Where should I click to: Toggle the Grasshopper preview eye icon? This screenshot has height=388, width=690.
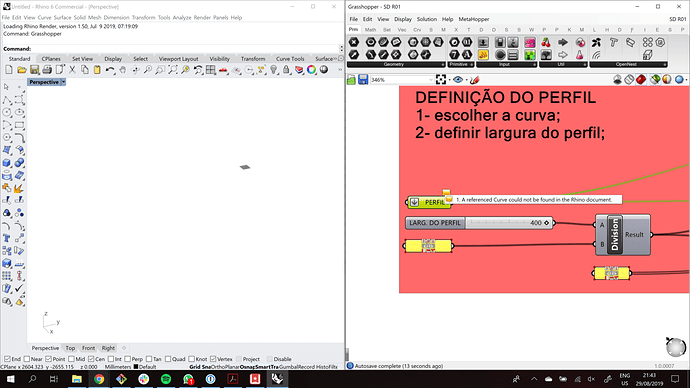point(458,80)
